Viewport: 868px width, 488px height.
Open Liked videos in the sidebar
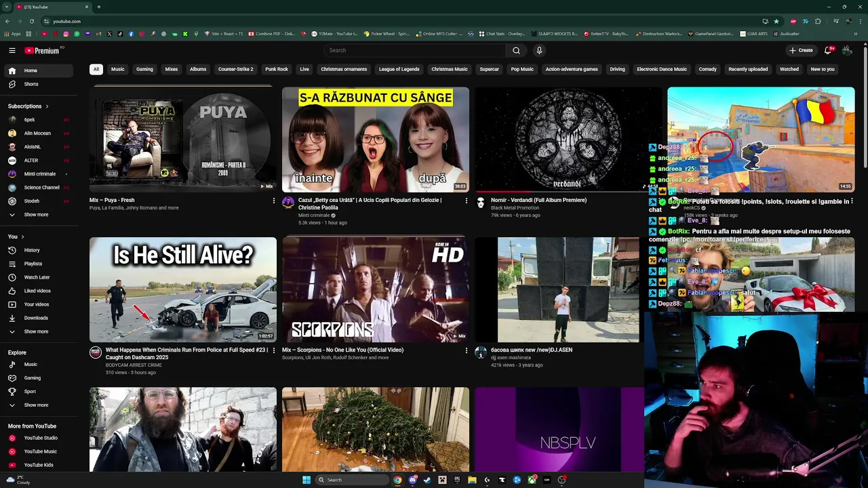pyautogui.click(x=37, y=291)
